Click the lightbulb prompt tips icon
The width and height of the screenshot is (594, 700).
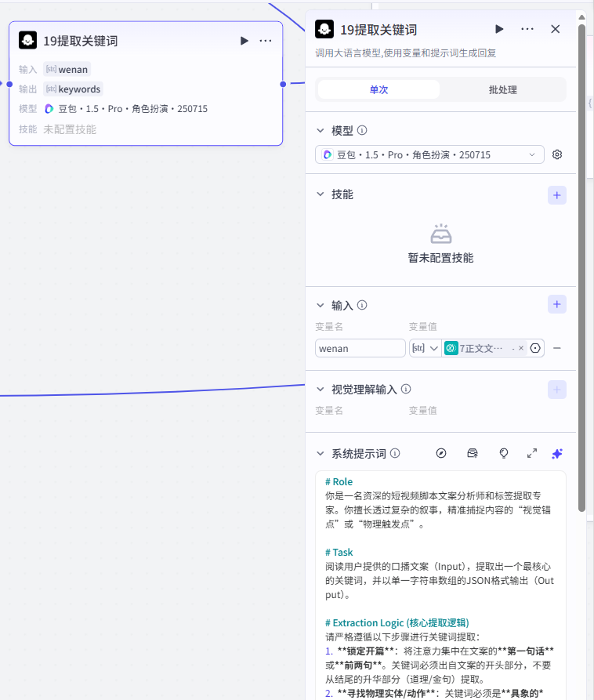(x=503, y=454)
